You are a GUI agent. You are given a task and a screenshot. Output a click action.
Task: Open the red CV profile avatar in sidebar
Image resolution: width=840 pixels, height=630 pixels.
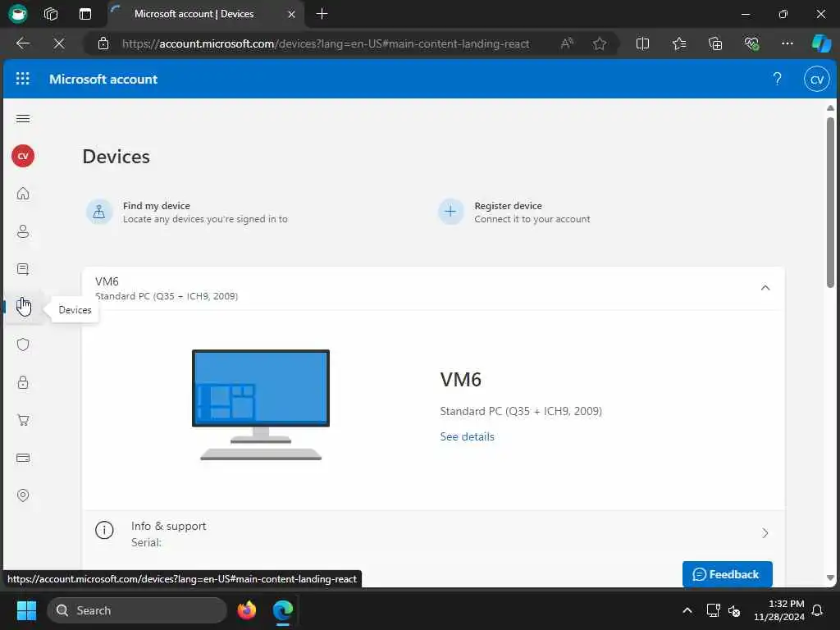tap(22, 156)
